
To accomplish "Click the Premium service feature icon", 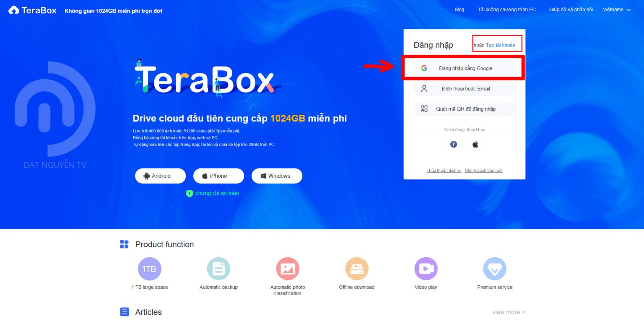I will tap(495, 268).
